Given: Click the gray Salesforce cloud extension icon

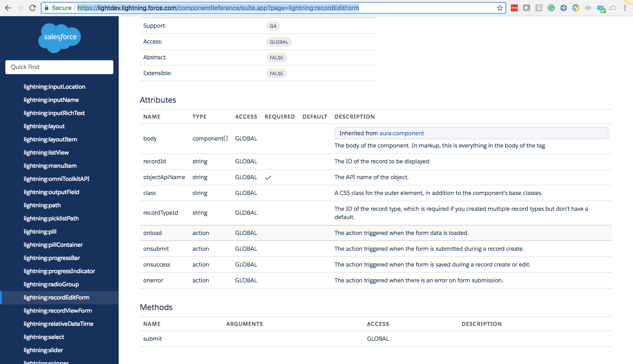Looking at the screenshot, I should [588, 8].
